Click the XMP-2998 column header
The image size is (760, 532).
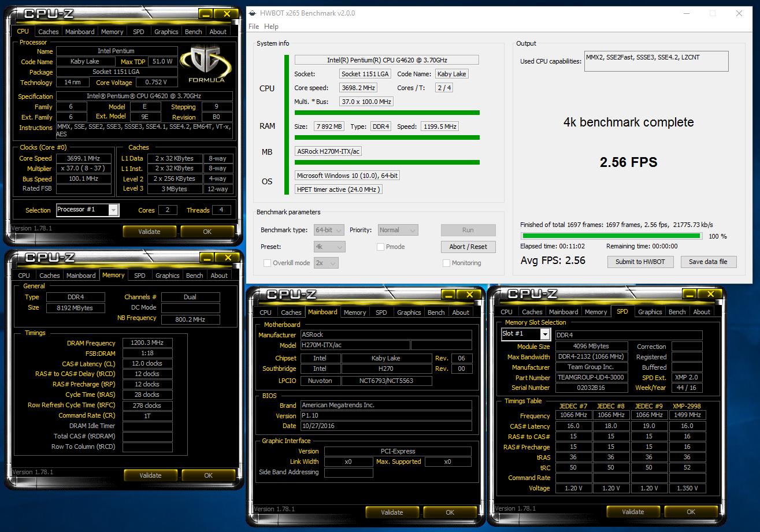pos(686,405)
